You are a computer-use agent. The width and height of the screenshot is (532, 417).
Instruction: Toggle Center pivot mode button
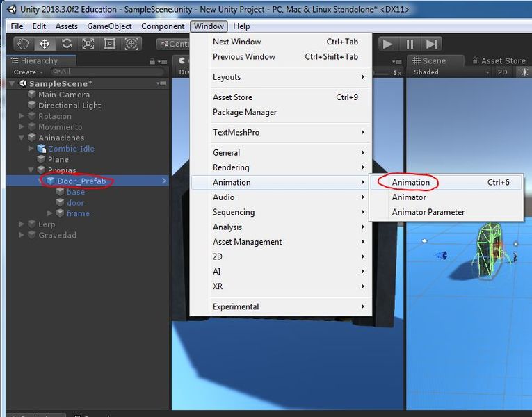pyautogui.click(x=175, y=44)
